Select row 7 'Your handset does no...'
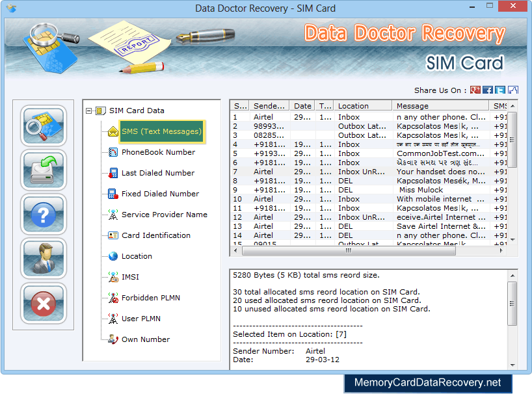Viewport: 532px width, 394px height. click(369, 172)
